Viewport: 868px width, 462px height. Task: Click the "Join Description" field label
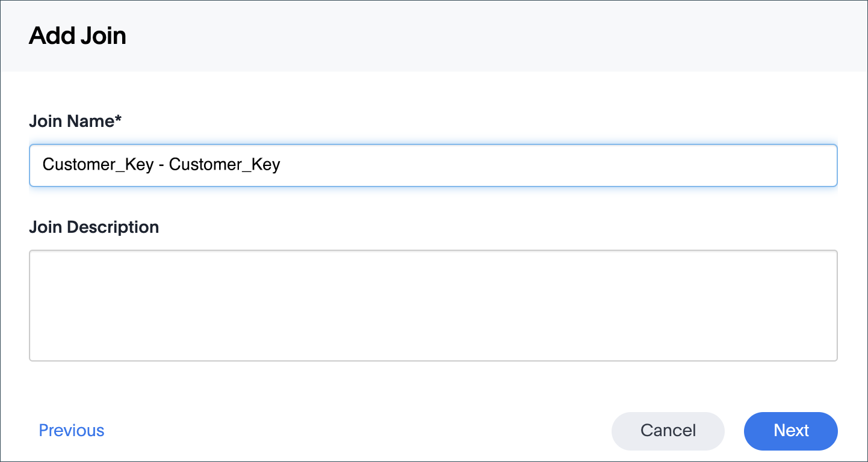point(94,227)
